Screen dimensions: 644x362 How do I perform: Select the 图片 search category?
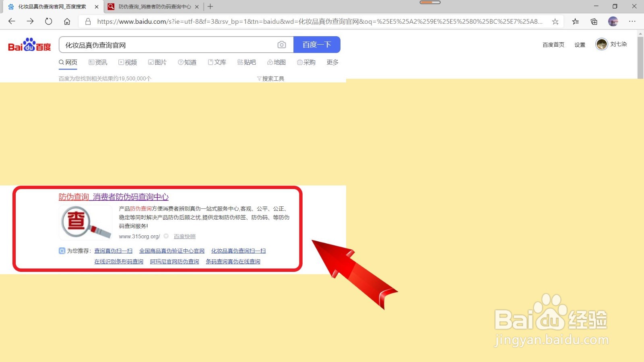[x=157, y=62]
